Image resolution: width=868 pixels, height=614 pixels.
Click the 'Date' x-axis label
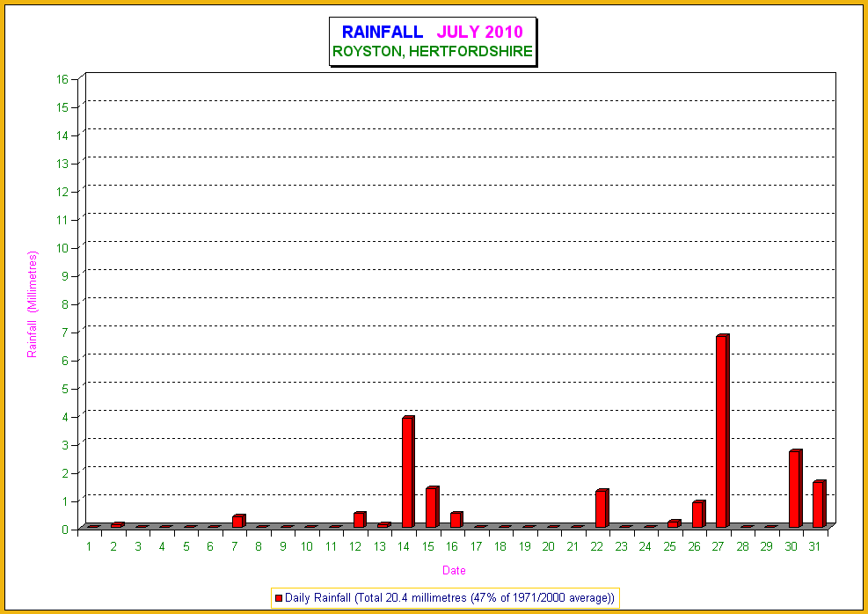click(x=454, y=570)
